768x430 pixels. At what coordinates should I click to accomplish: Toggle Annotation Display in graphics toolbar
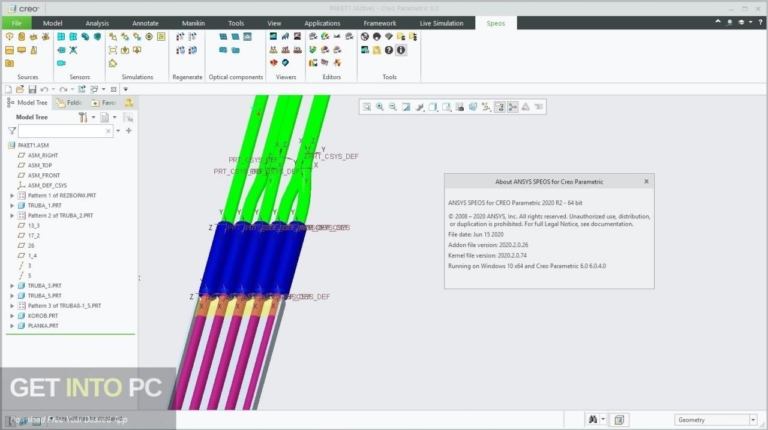(499, 107)
